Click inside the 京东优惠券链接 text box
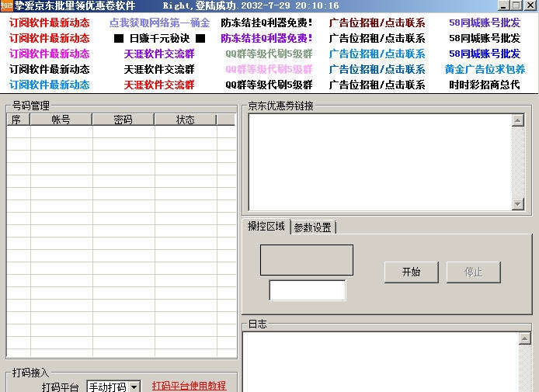Viewport: 539px width, 392px height. 380,161
